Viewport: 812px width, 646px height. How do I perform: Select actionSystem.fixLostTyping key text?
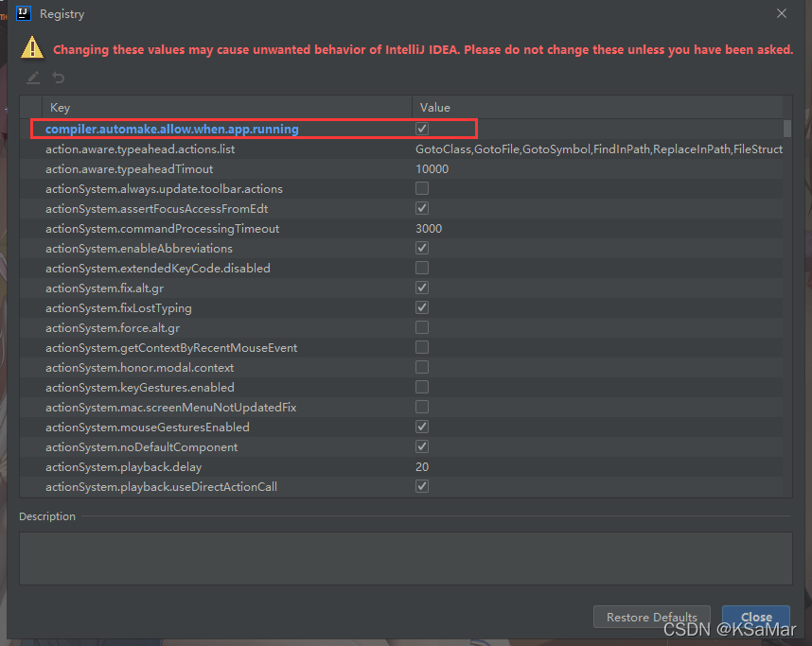tap(118, 307)
